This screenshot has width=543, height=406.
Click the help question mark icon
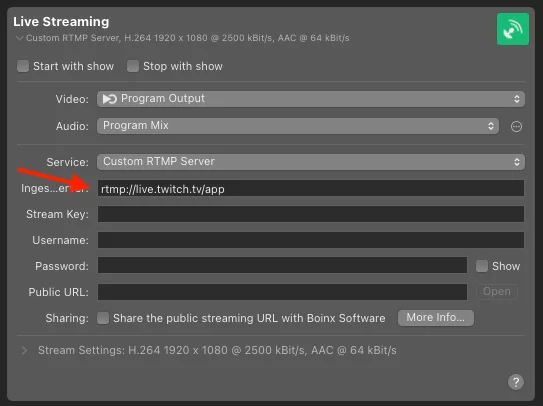point(516,382)
